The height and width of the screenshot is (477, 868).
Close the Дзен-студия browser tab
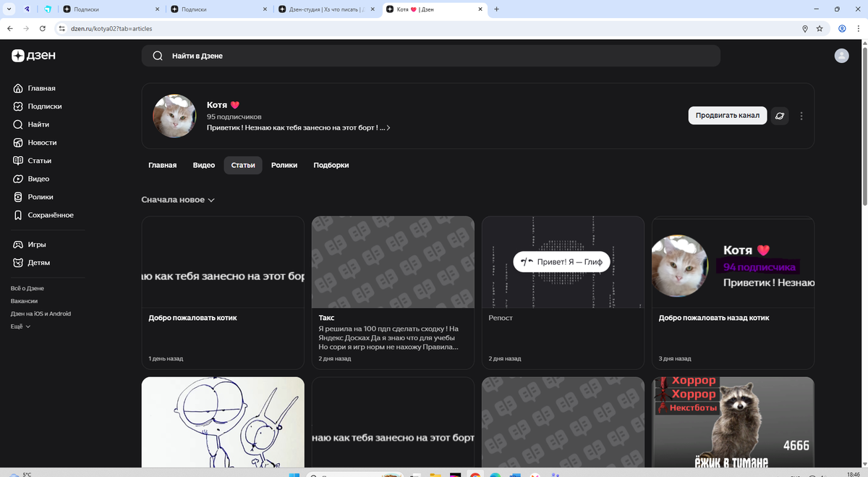tap(372, 9)
